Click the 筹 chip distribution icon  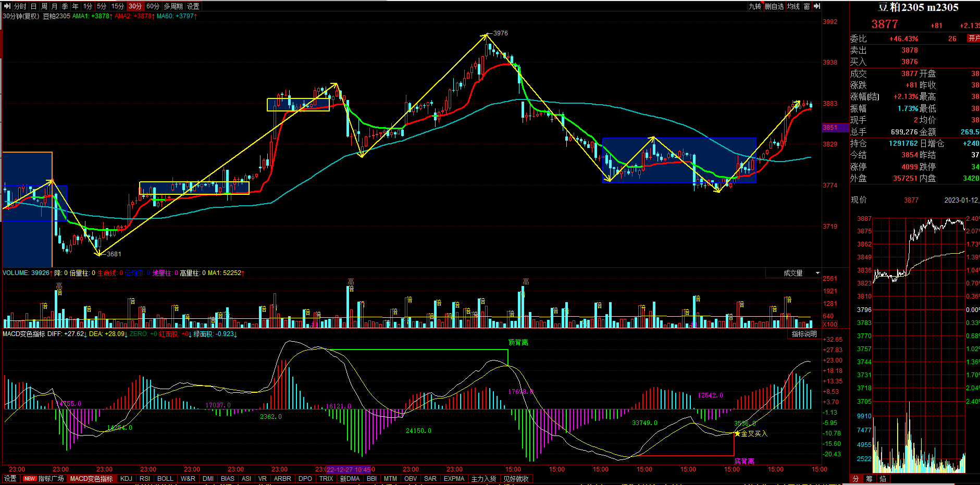869,479
